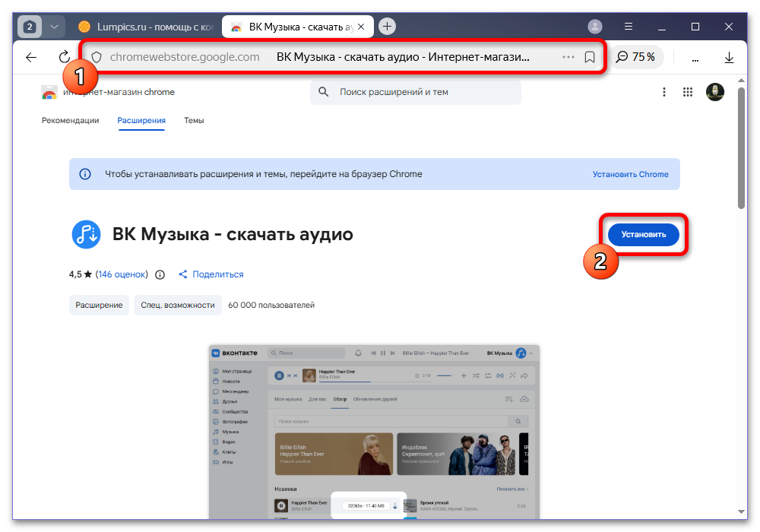The width and height of the screenshot is (760, 532).
Task: Click the 60 000 пользователей text
Action: tap(271, 306)
